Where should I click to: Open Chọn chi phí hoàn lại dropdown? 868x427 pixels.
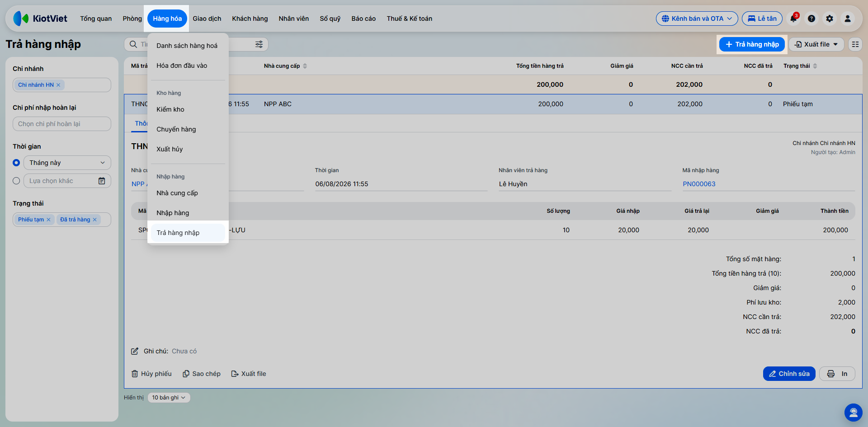click(62, 124)
